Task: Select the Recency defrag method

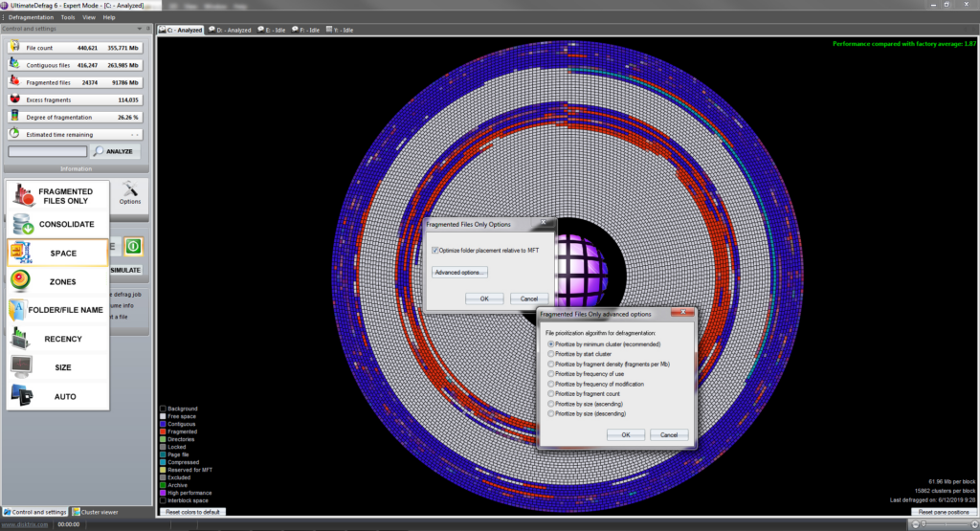Action: [57, 339]
